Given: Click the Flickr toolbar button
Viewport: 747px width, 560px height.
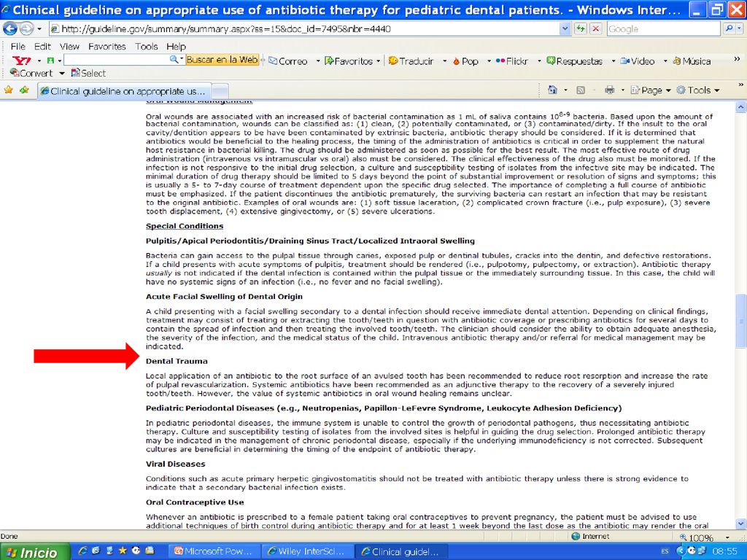Looking at the screenshot, I should 512,61.
